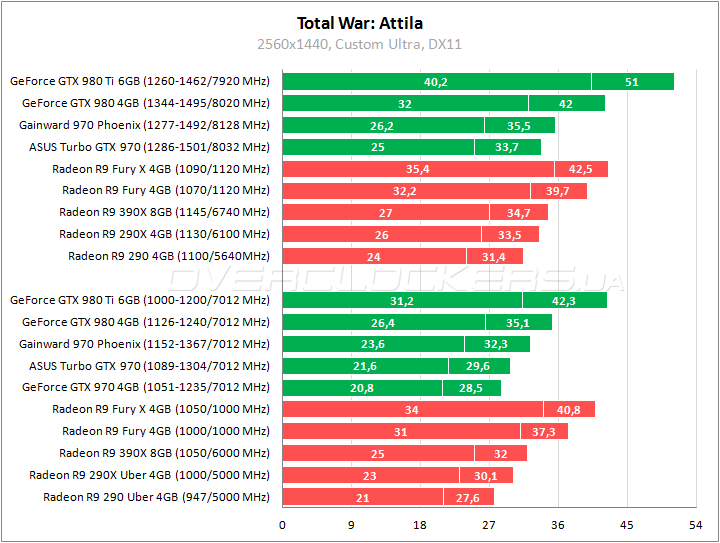Click the "Total War: Attila" chart title

(360, 22)
